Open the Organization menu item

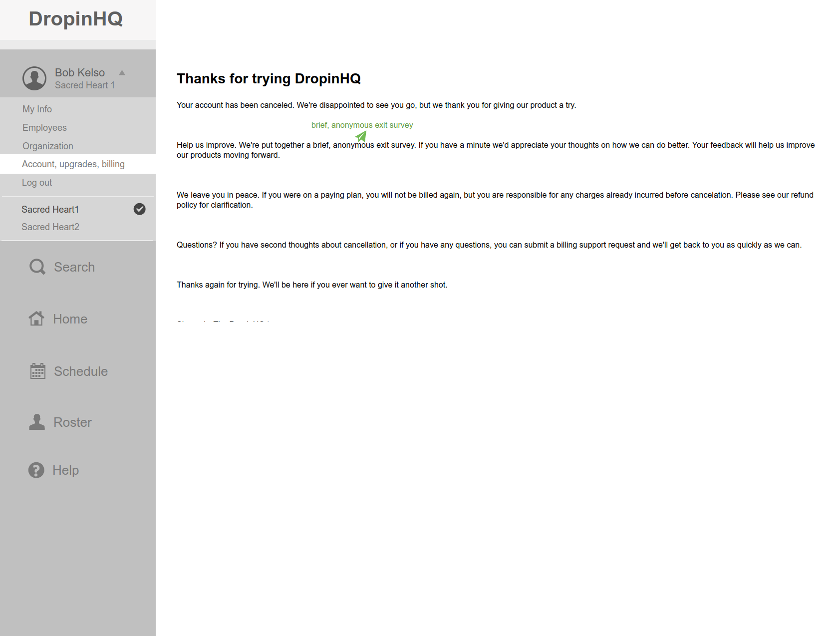click(48, 146)
